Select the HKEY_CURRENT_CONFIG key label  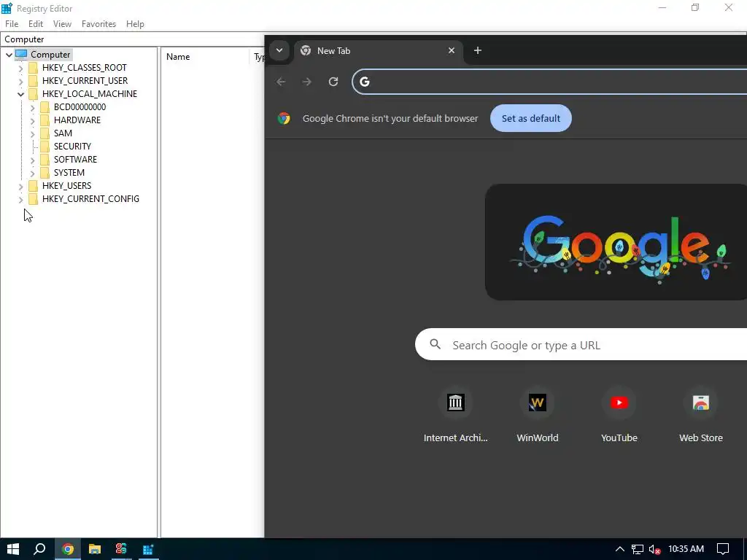(90, 198)
